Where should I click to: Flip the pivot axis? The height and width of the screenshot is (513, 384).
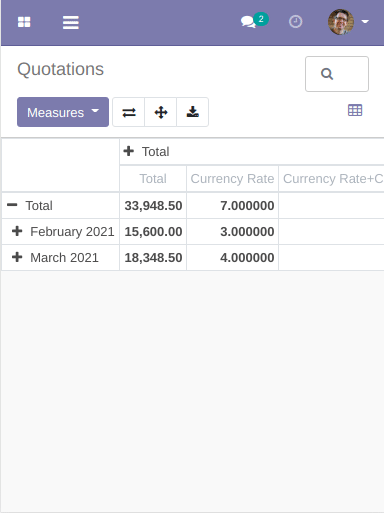click(129, 112)
